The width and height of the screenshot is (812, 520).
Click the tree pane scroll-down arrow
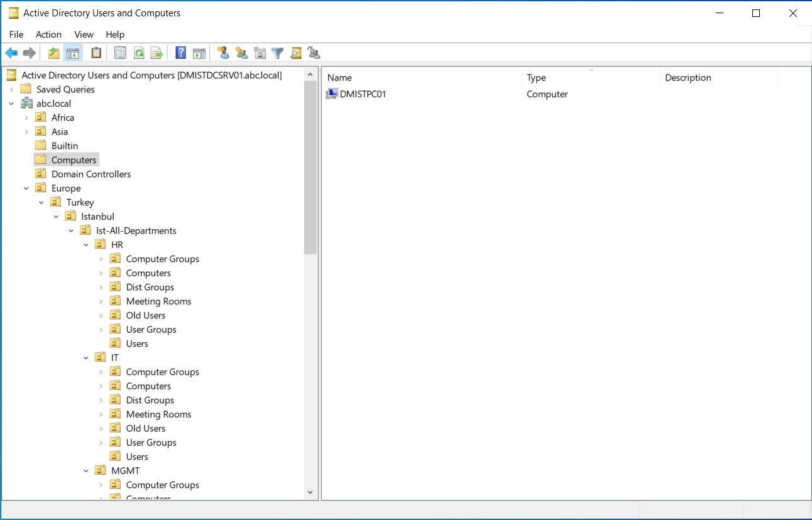click(x=310, y=492)
